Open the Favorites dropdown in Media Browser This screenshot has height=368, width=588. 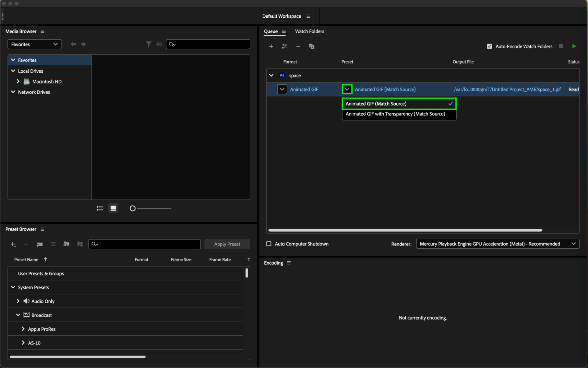coord(34,44)
